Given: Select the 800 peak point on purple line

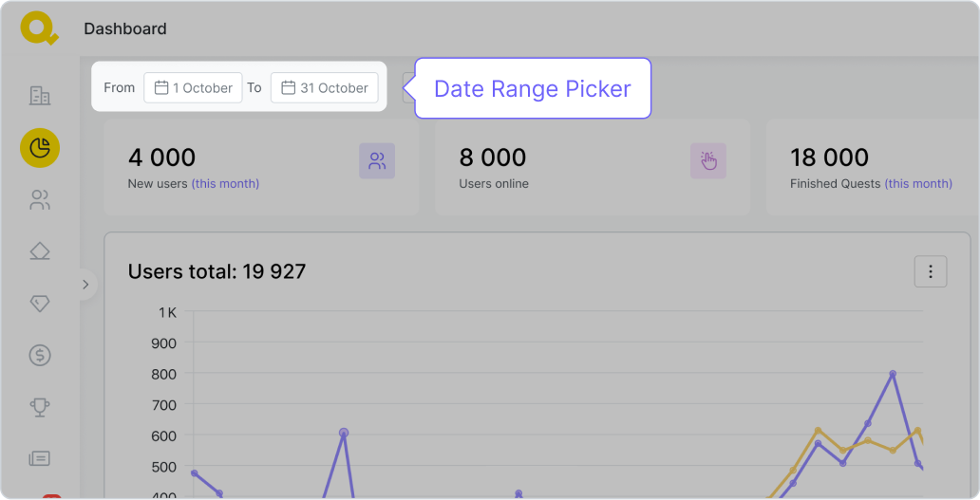Looking at the screenshot, I should pos(893,374).
